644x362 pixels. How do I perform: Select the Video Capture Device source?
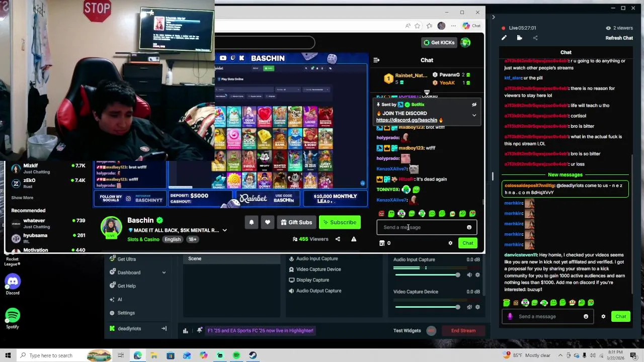(x=318, y=269)
